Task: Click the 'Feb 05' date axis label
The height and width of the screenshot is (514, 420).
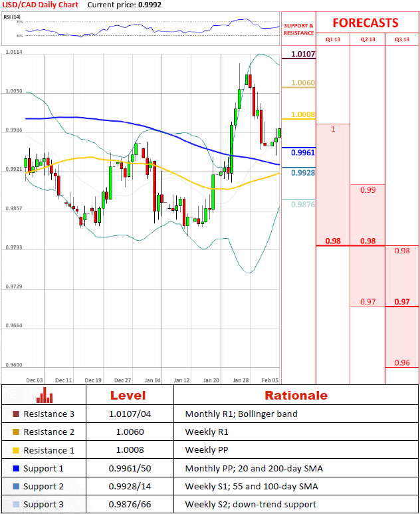Action: pyautogui.click(x=270, y=380)
